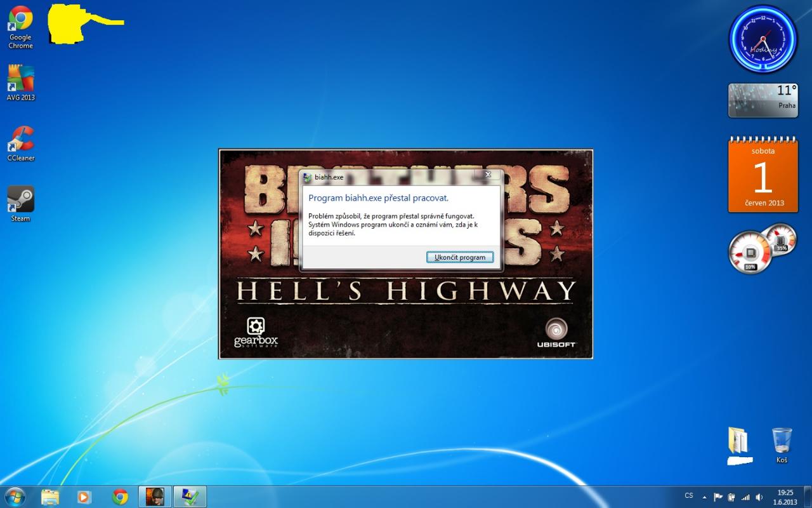The image size is (812, 508).
Task: Open the network signal tray icon
Action: click(745, 497)
